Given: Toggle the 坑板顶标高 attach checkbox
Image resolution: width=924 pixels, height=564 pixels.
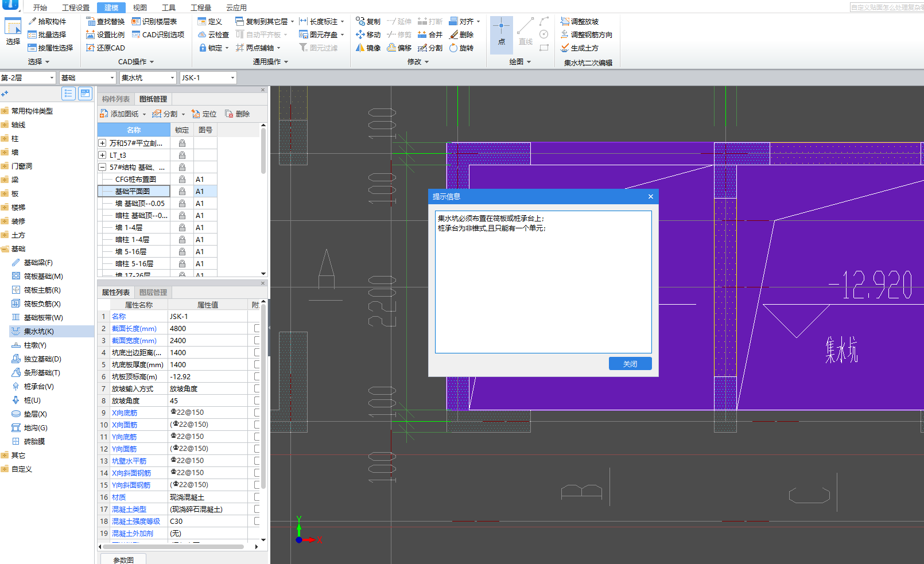Looking at the screenshot, I should tap(257, 376).
